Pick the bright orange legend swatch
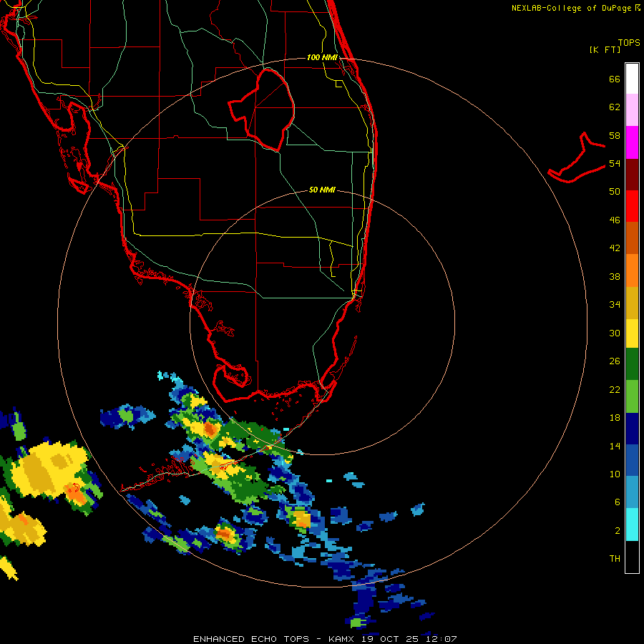 [632, 270]
